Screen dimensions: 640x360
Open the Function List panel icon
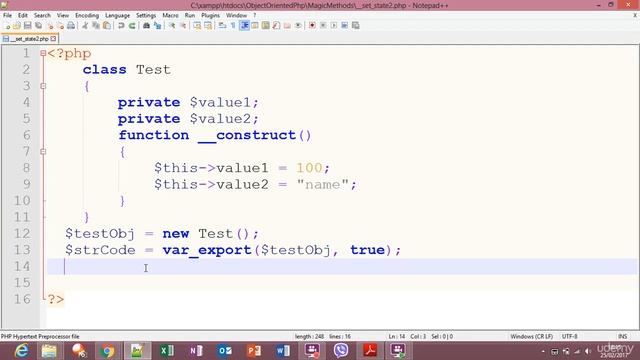pyautogui.click(x=276, y=26)
